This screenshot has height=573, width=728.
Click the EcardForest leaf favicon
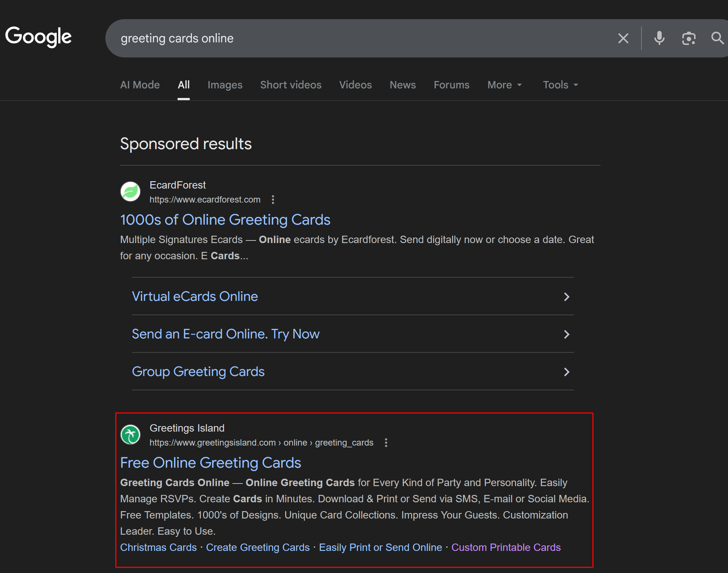tap(130, 191)
